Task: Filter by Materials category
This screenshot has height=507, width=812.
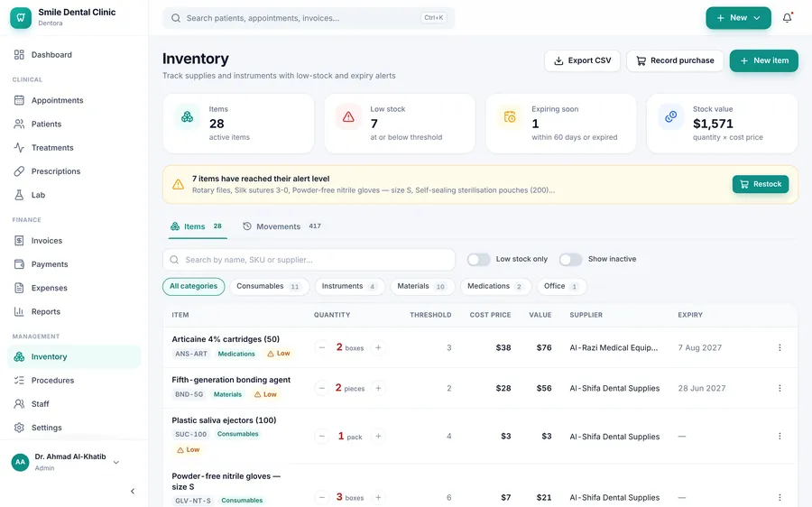Action: click(x=422, y=286)
